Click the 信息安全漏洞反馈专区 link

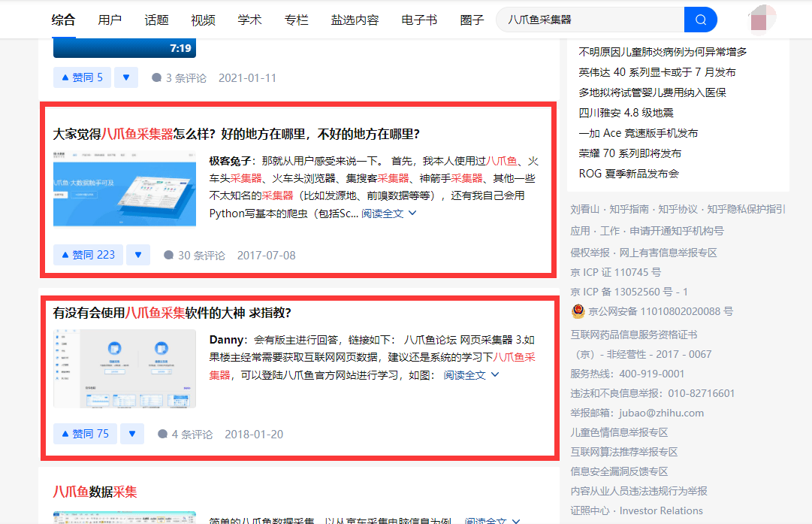pos(619,471)
